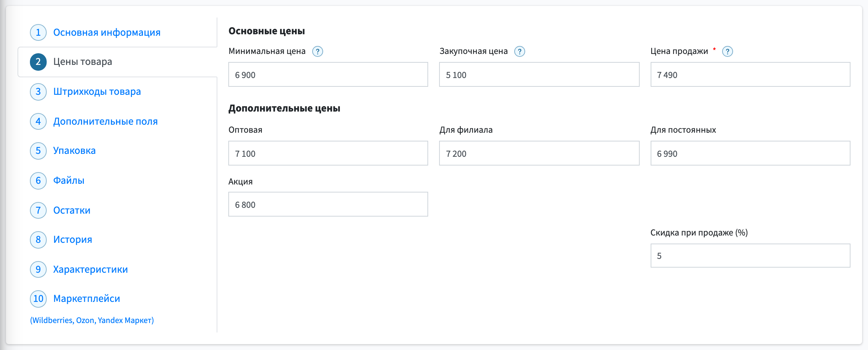Go to Штрихкоды товара section
The width and height of the screenshot is (868, 350).
(97, 92)
